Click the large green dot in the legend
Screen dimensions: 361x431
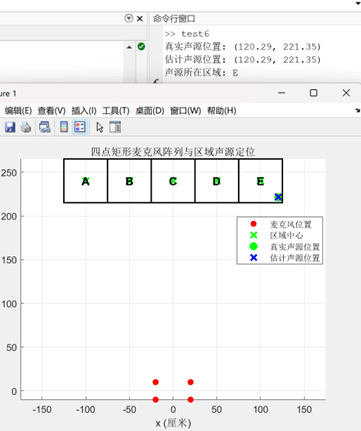253,246
